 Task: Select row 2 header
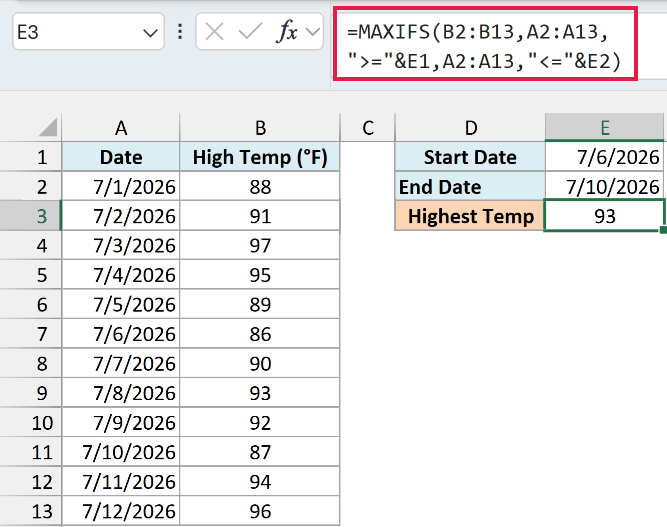(31, 187)
